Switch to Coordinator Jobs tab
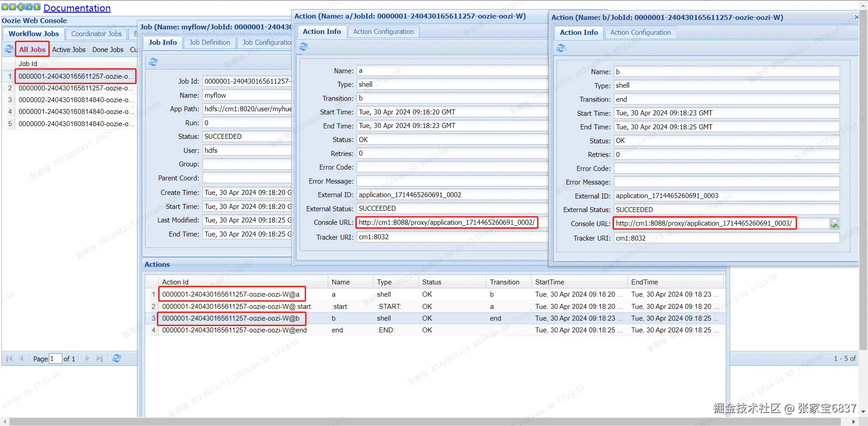 pyautogui.click(x=96, y=33)
